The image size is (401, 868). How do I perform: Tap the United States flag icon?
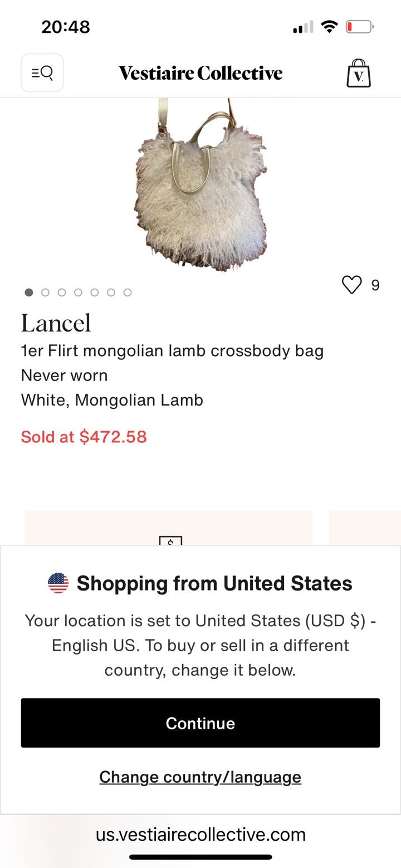[58, 583]
